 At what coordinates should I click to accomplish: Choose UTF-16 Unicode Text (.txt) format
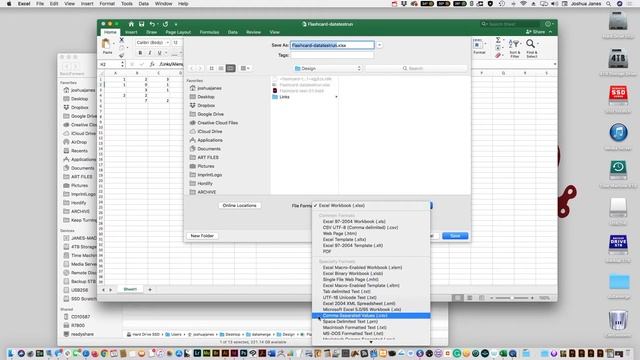(x=349, y=298)
